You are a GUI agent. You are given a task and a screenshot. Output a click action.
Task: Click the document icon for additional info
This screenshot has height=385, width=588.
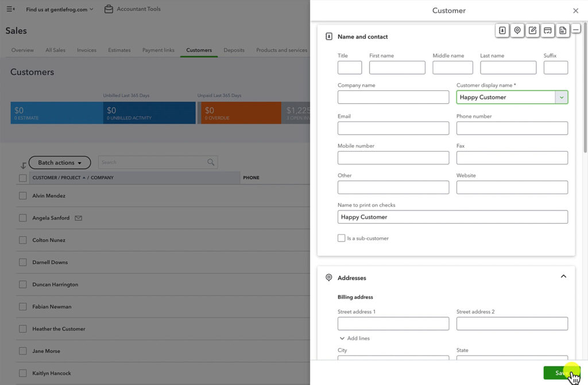click(562, 30)
